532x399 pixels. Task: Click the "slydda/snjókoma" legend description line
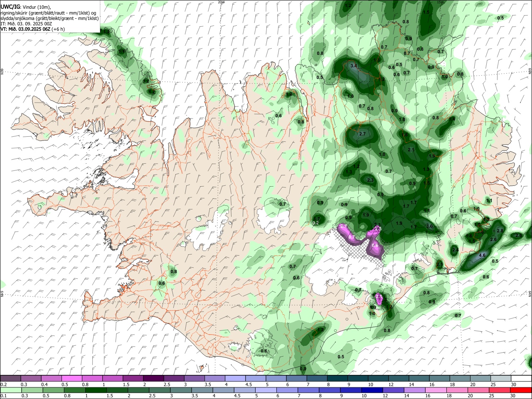[49, 18]
